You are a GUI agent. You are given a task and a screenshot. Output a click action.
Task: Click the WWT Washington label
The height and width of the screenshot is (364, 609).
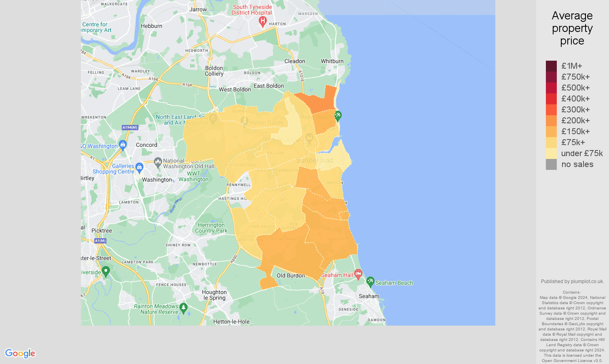(x=193, y=176)
